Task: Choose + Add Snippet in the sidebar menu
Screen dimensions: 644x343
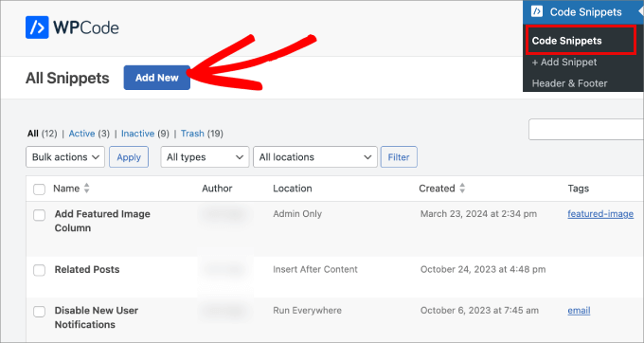Action: click(x=564, y=62)
